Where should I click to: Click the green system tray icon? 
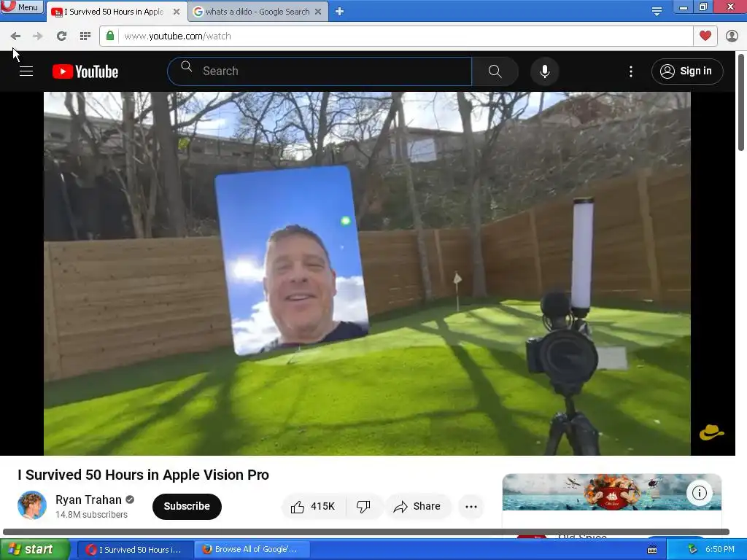pos(693,550)
